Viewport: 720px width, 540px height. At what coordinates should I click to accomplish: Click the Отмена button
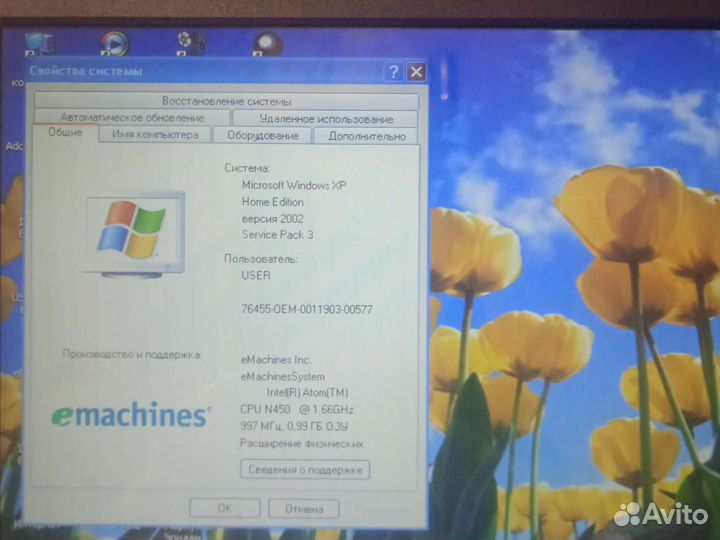tap(304, 509)
